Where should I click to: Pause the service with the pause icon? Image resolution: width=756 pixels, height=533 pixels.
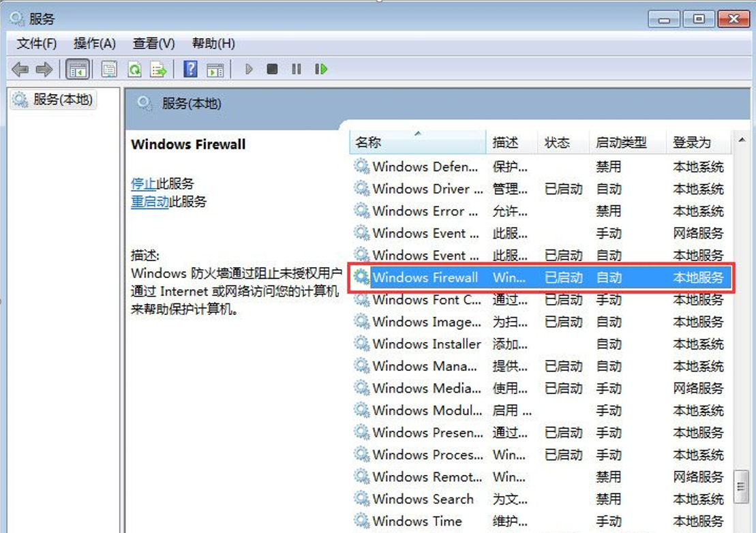(297, 69)
